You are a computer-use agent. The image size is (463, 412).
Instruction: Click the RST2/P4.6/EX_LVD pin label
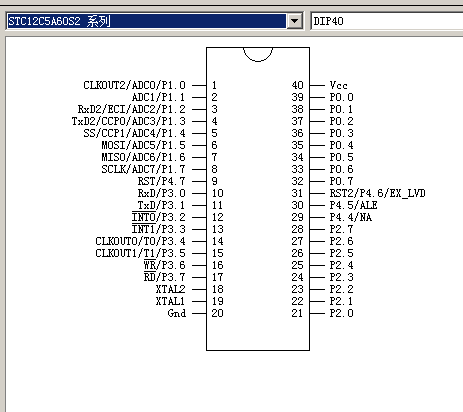(x=378, y=193)
